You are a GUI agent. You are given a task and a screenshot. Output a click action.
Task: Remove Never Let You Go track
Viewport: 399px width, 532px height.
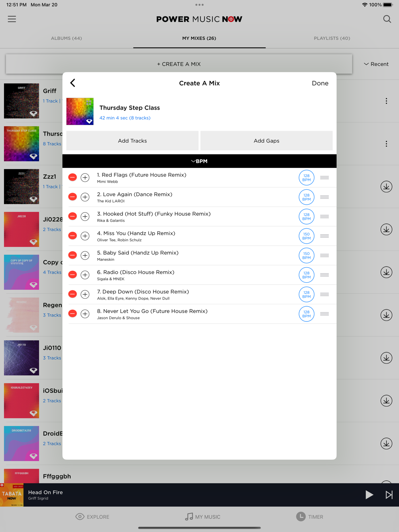tap(73, 314)
